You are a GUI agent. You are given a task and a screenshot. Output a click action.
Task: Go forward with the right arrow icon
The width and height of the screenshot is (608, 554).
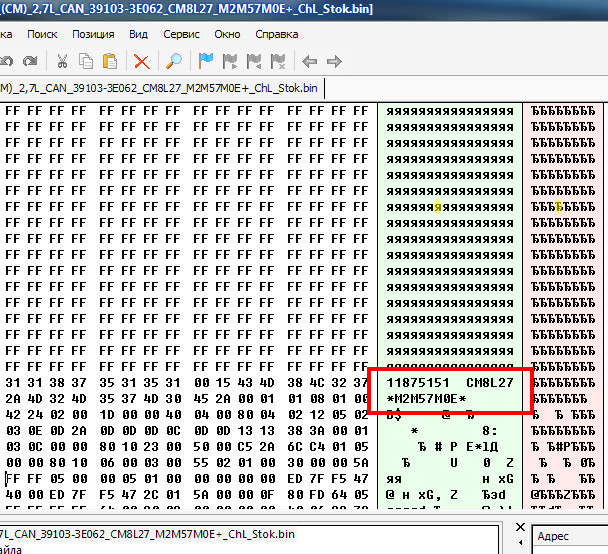pyautogui.click(x=334, y=61)
